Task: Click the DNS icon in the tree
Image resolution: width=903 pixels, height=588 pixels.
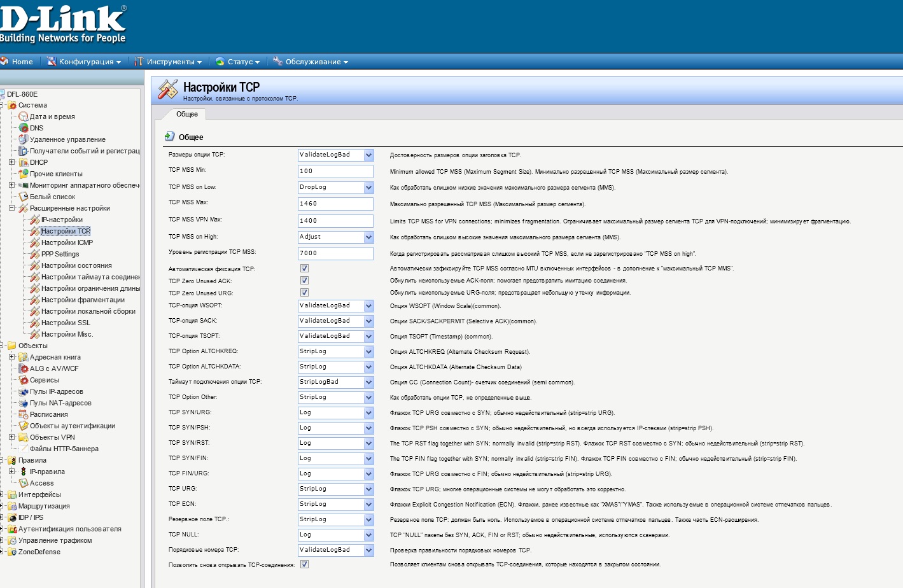Action: pos(24,128)
